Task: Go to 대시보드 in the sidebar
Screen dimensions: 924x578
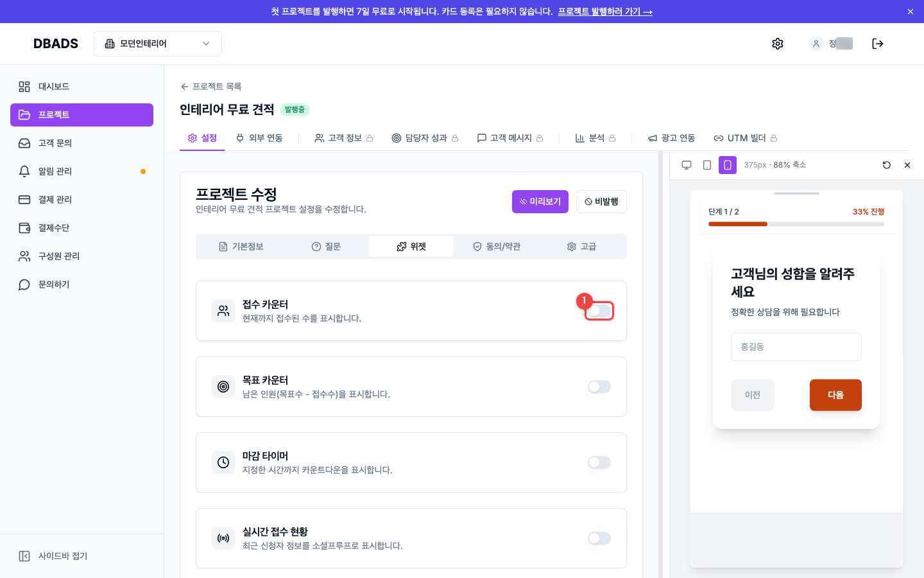Action: pyautogui.click(x=81, y=87)
